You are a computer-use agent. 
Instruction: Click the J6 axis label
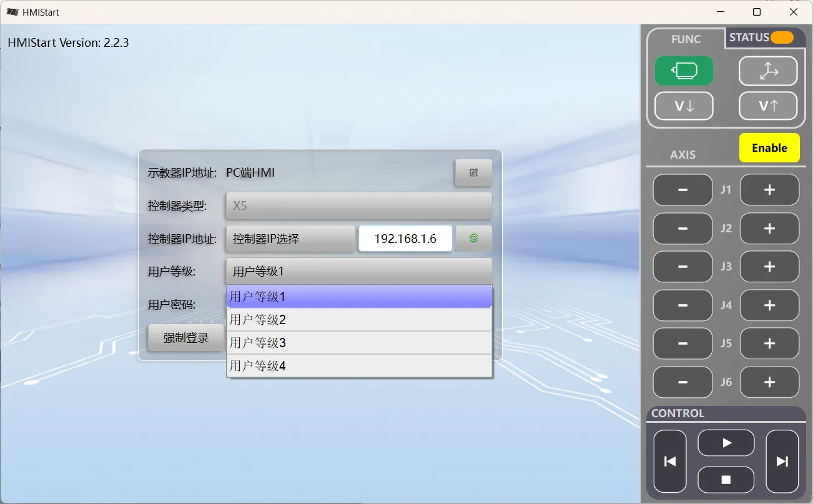726,382
